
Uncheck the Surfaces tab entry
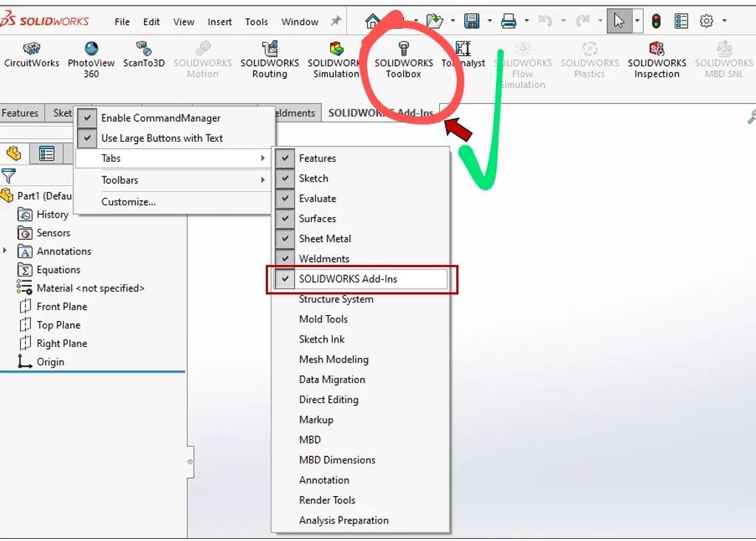[x=285, y=218]
